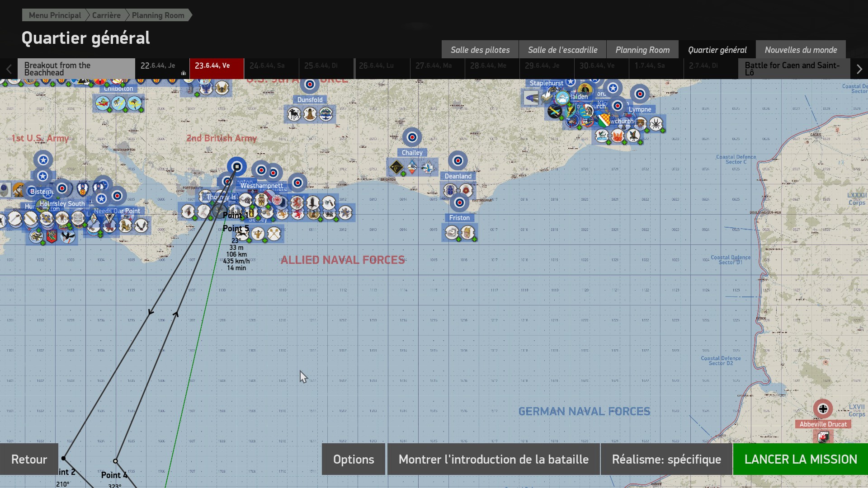
Task: Click LANCER LA MISSION
Action: [801, 459]
